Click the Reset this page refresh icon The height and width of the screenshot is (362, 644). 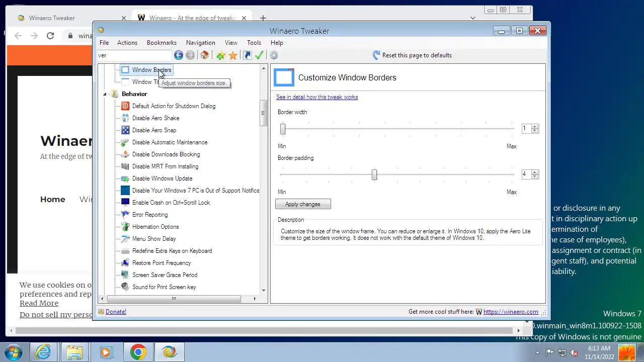pyautogui.click(x=376, y=55)
